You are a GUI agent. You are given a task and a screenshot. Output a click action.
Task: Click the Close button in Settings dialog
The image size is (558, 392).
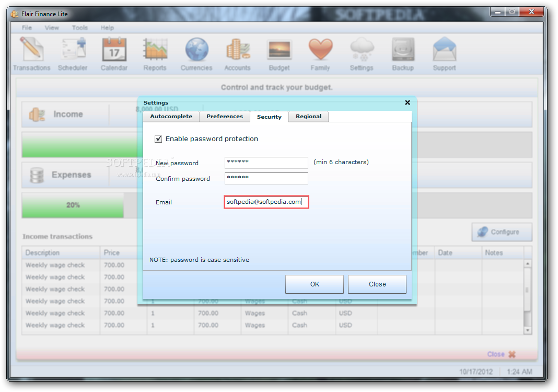tap(377, 284)
